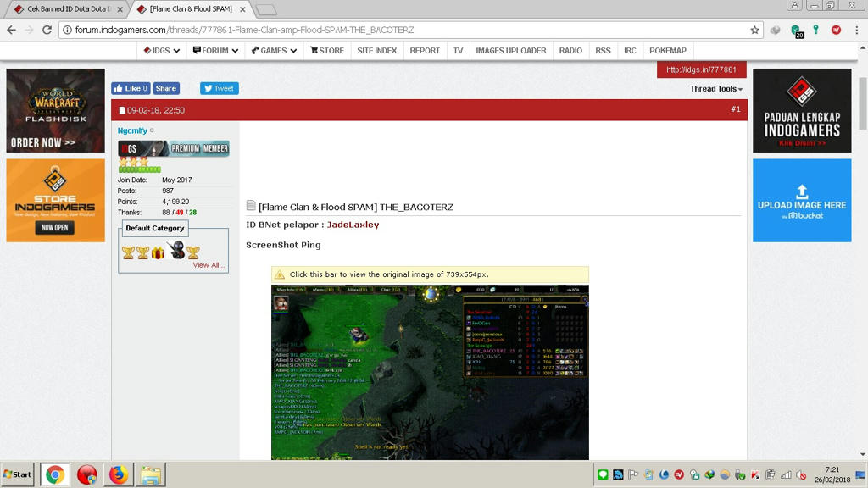Open a new browser tab
868x488 pixels.
tap(266, 9)
